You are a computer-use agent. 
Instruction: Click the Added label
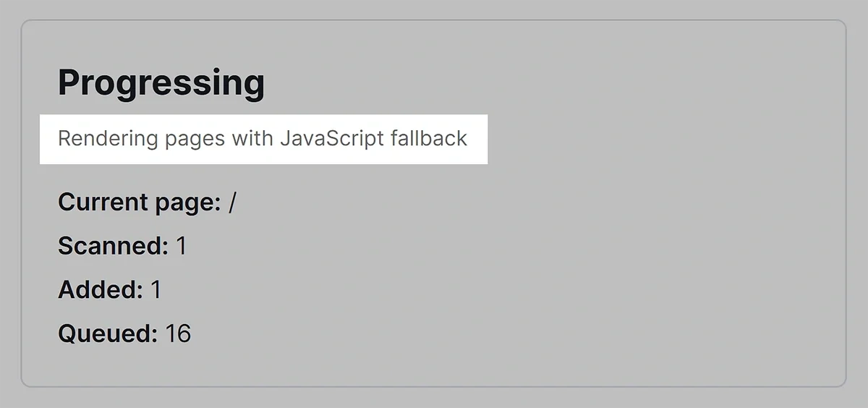[x=101, y=290]
